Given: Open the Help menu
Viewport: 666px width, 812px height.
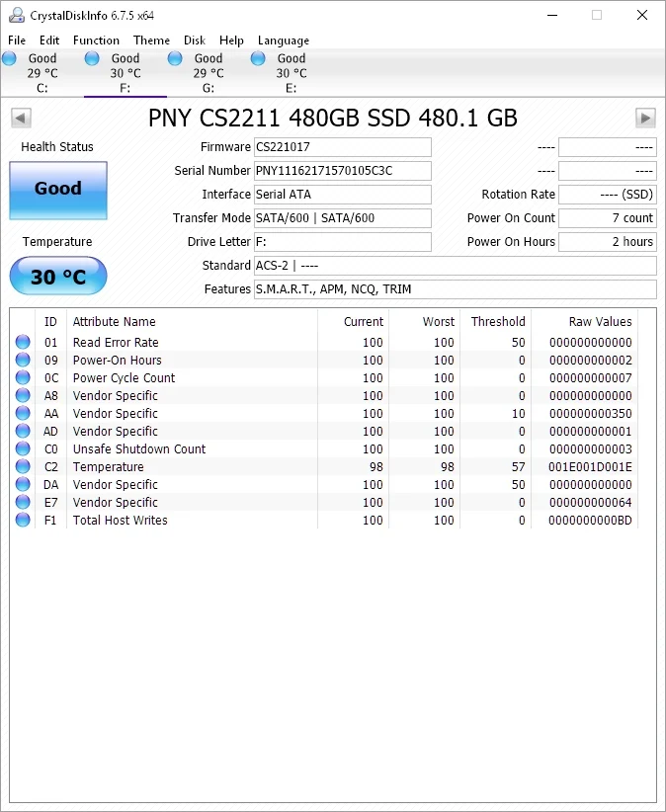Looking at the screenshot, I should coord(231,41).
